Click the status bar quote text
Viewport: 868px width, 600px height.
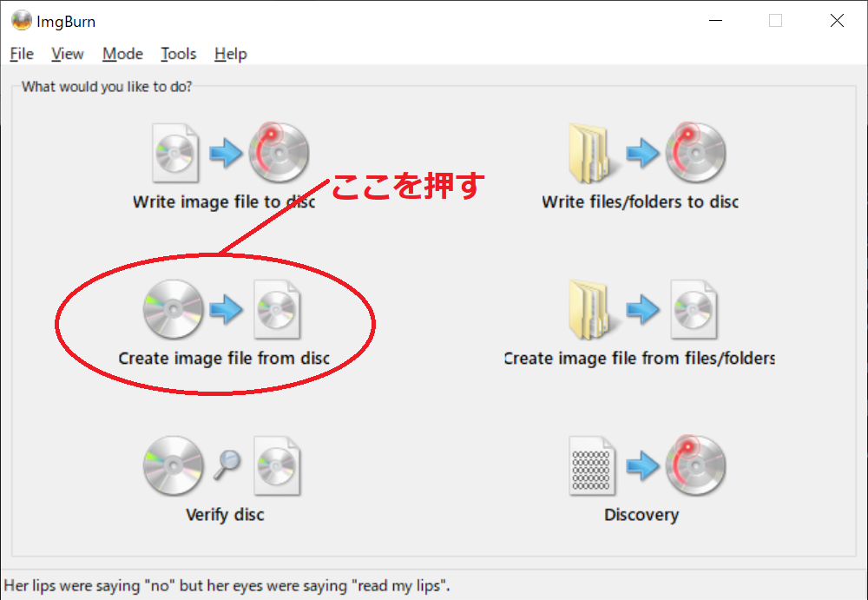coord(227,585)
